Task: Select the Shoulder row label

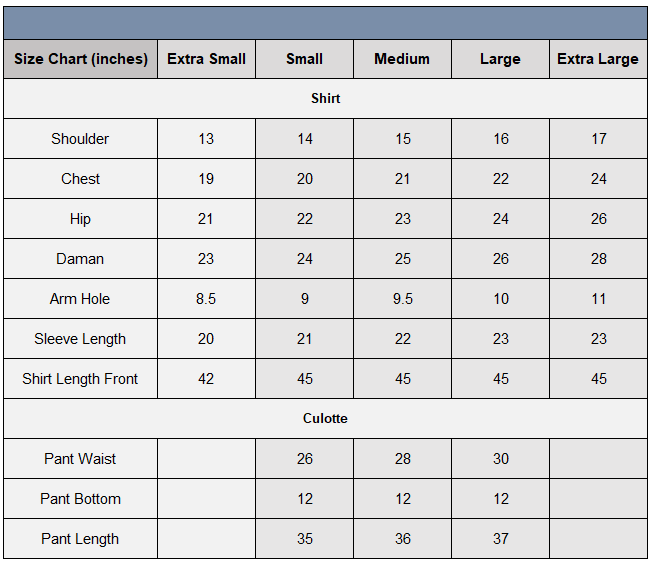Action: point(80,139)
